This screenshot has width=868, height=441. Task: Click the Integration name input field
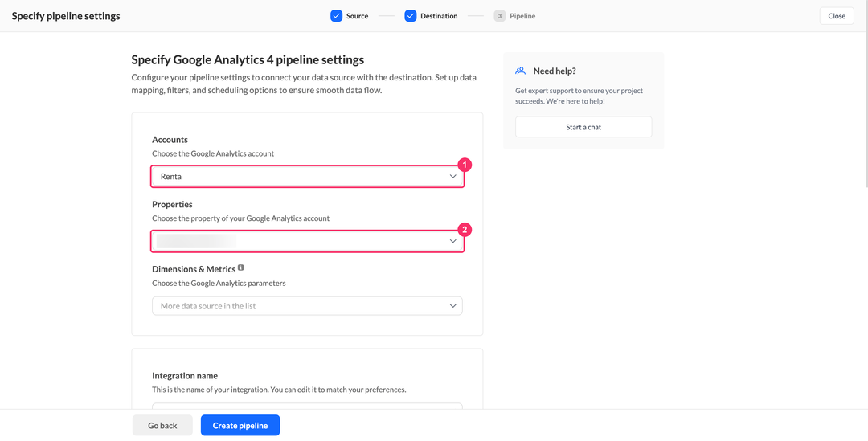(x=307, y=406)
